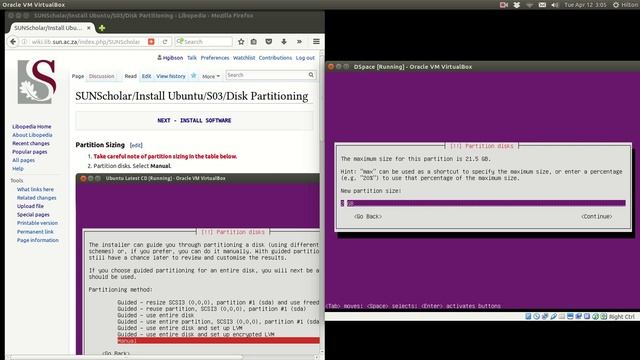Open a new Firefox tab
This screenshot has height=360, width=640.
[102, 28]
